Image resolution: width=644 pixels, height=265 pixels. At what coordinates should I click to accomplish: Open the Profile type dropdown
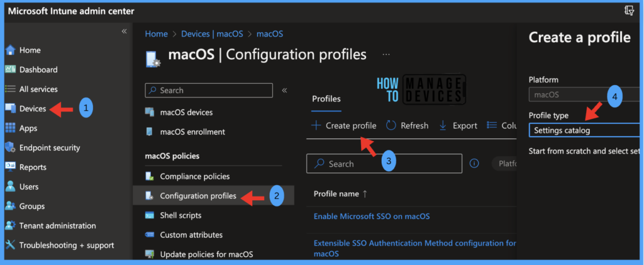coord(584,131)
